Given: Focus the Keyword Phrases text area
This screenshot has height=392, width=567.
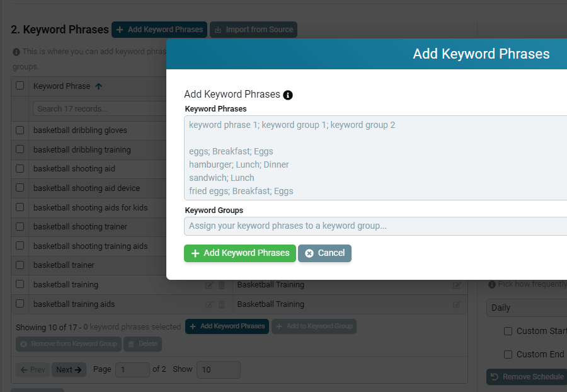Looking at the screenshot, I should (375, 158).
